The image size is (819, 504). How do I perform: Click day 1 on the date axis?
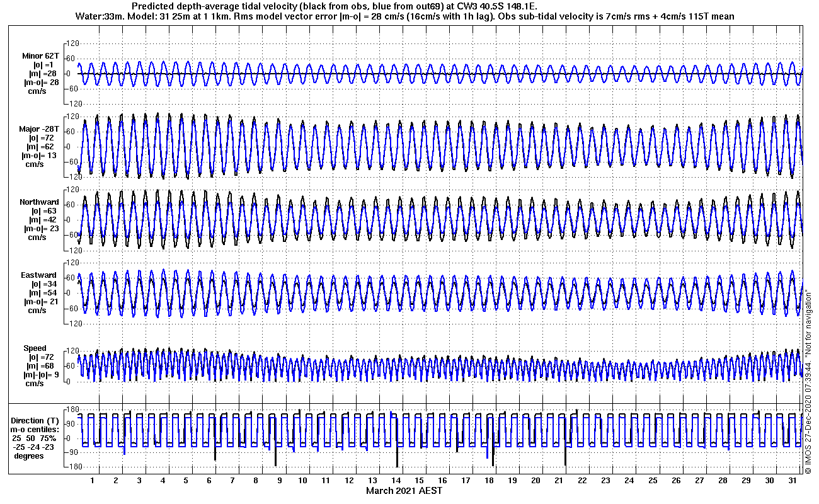93,481
